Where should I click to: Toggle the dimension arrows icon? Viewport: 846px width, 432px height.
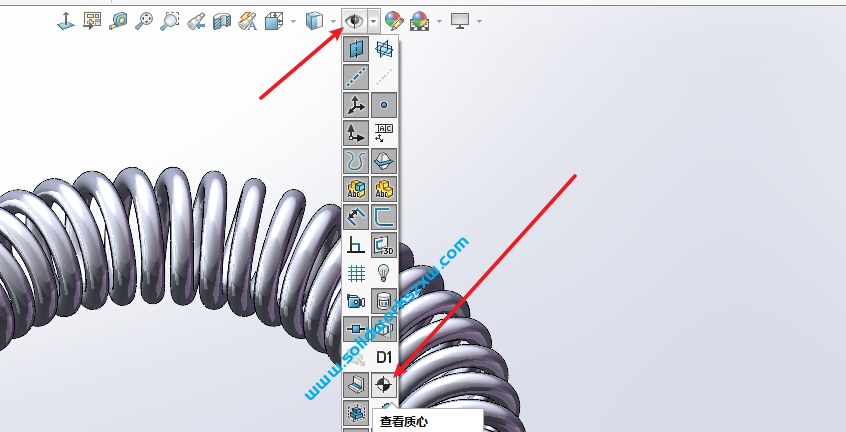coord(356,217)
